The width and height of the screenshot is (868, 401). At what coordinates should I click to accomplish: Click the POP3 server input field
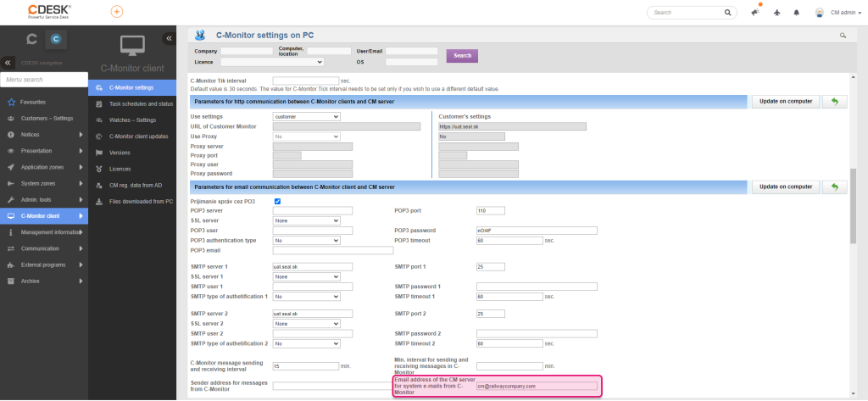(x=313, y=210)
